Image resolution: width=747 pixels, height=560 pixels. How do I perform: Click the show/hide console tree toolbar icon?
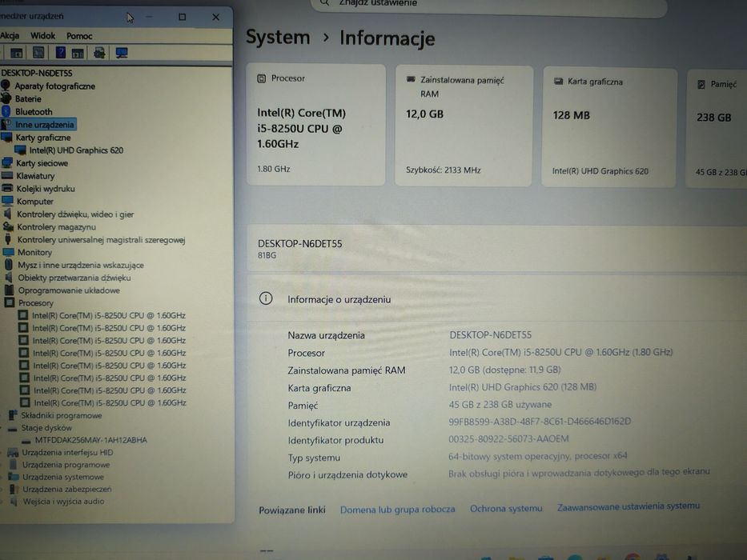click(17, 53)
